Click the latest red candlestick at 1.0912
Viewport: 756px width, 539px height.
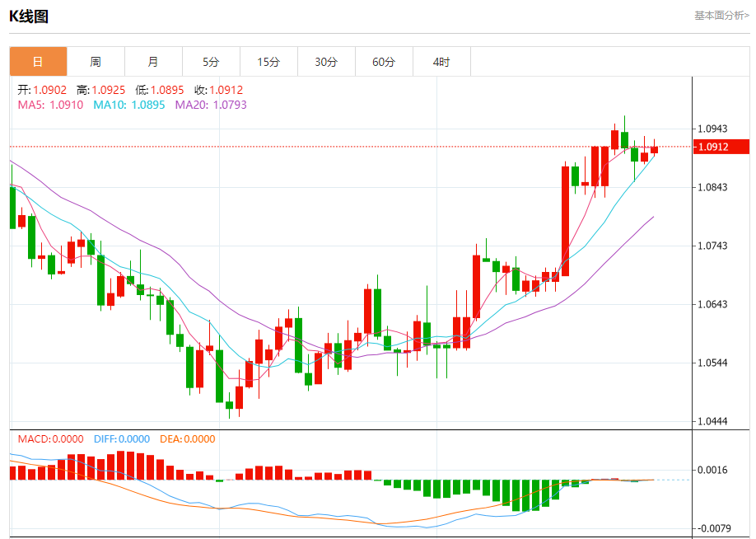(654, 150)
